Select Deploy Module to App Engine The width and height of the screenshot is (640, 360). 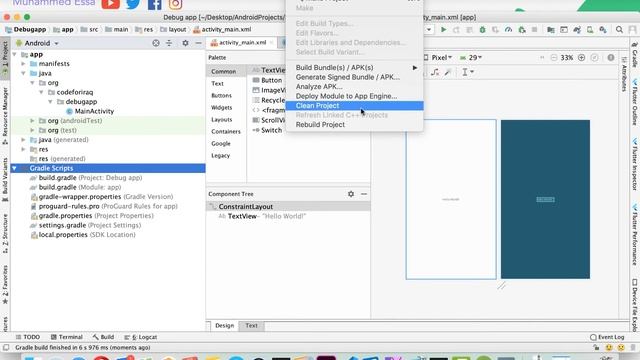coord(354,96)
